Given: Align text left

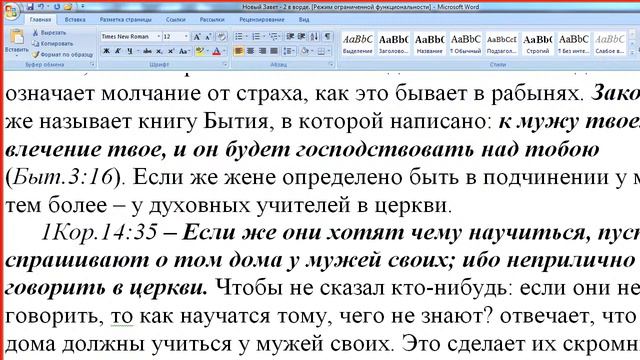Looking at the screenshot, I should click(239, 51).
